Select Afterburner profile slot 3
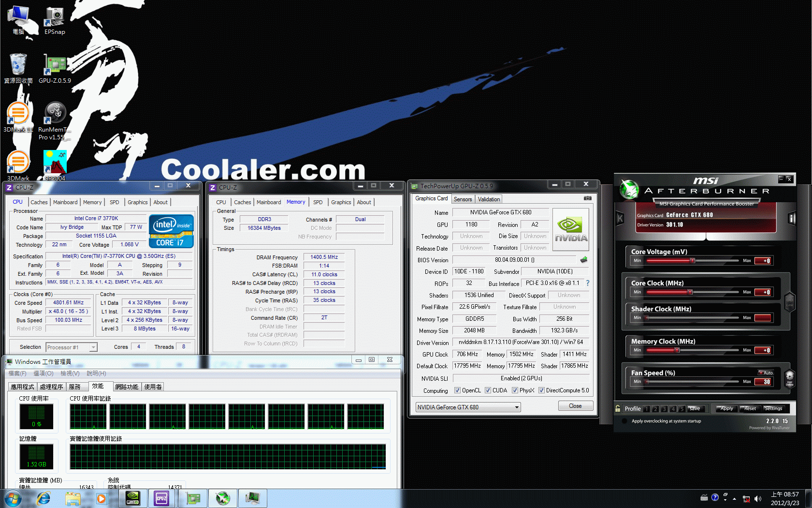 (664, 409)
